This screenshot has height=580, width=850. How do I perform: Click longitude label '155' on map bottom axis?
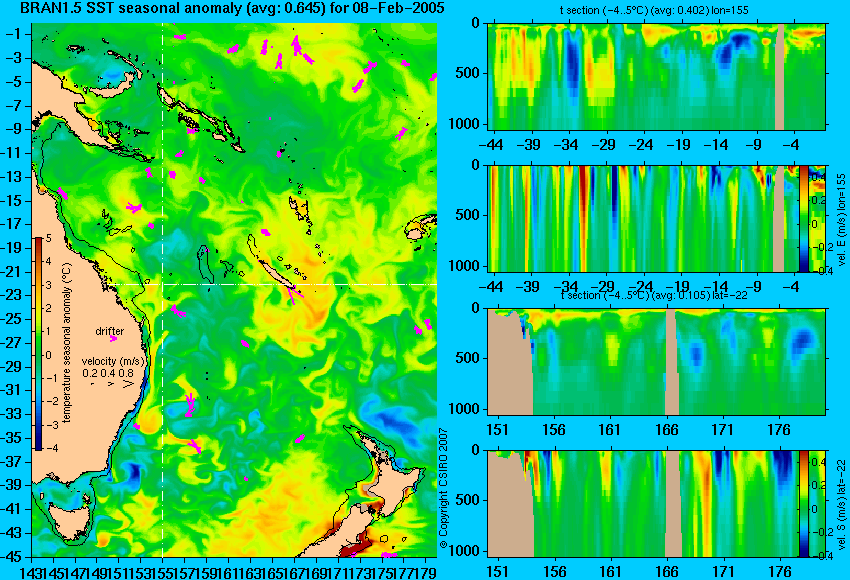pos(163,571)
